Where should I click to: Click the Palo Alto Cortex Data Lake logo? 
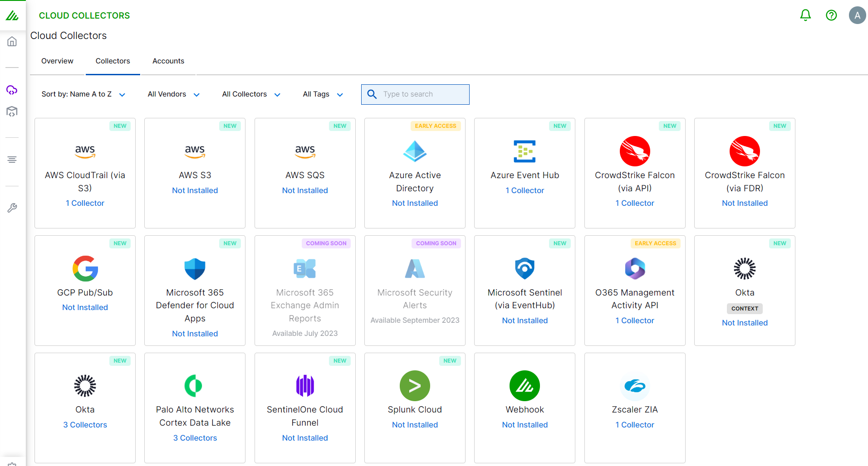194,386
